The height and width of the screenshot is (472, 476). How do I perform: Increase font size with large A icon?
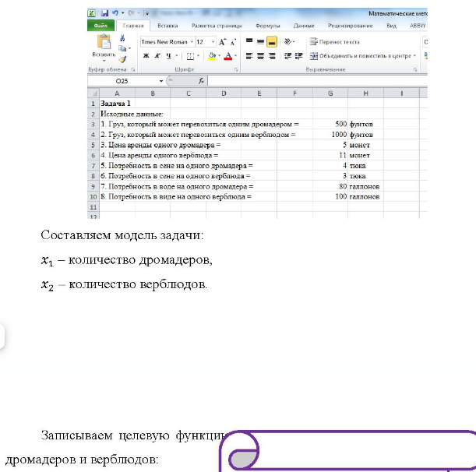click(222, 42)
